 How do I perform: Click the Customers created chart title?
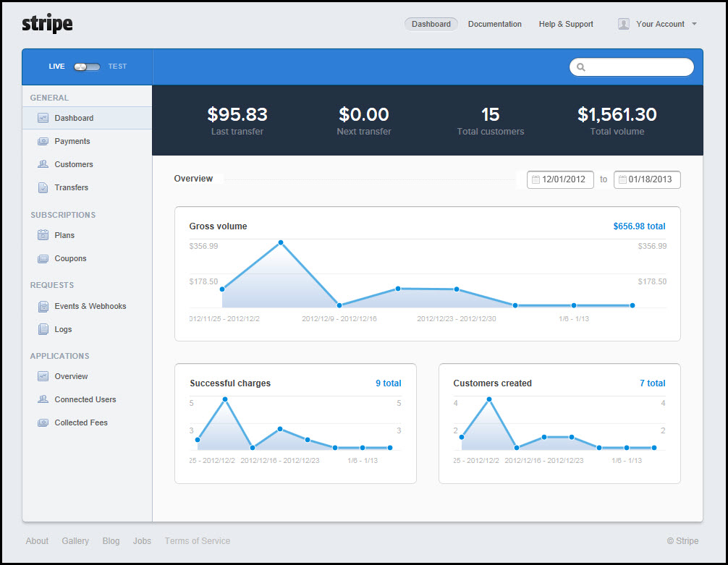[x=492, y=383]
